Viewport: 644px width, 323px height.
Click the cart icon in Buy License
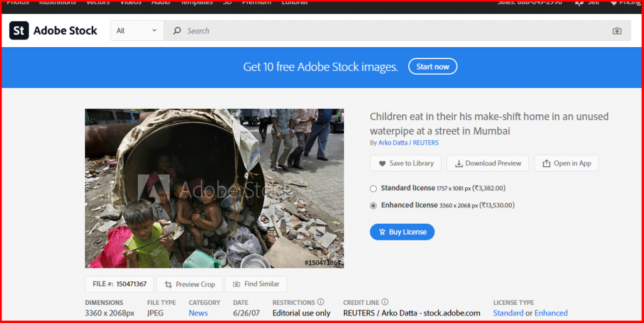coord(382,232)
